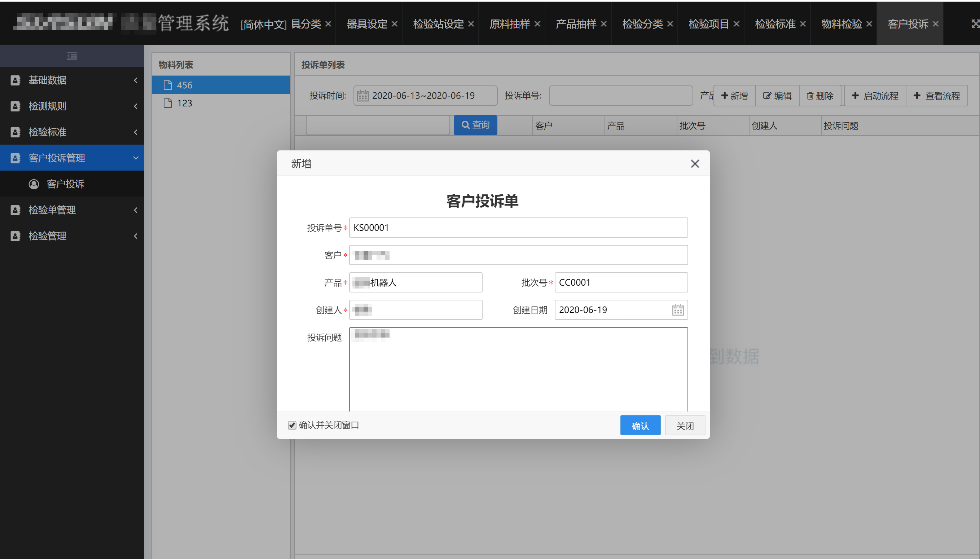The width and height of the screenshot is (980, 559).
Task: Collapse the sidebar with the menu toggle icon
Action: 72,56
